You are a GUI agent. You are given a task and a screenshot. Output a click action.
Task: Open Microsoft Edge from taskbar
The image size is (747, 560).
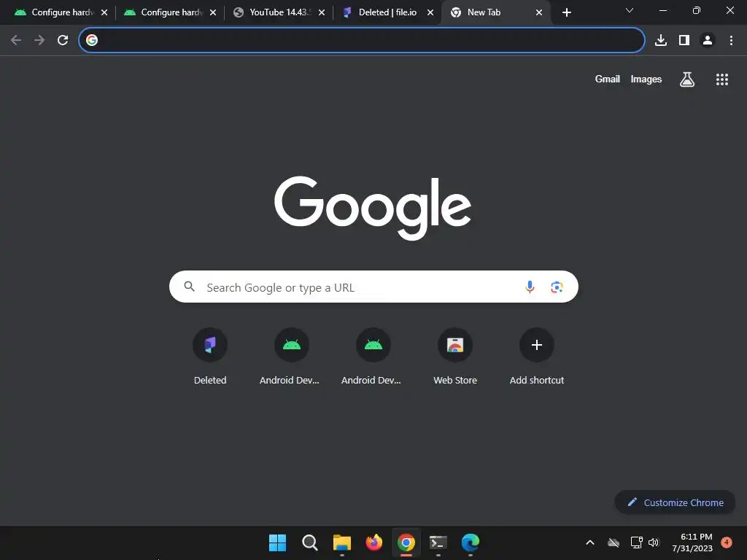[471, 542]
